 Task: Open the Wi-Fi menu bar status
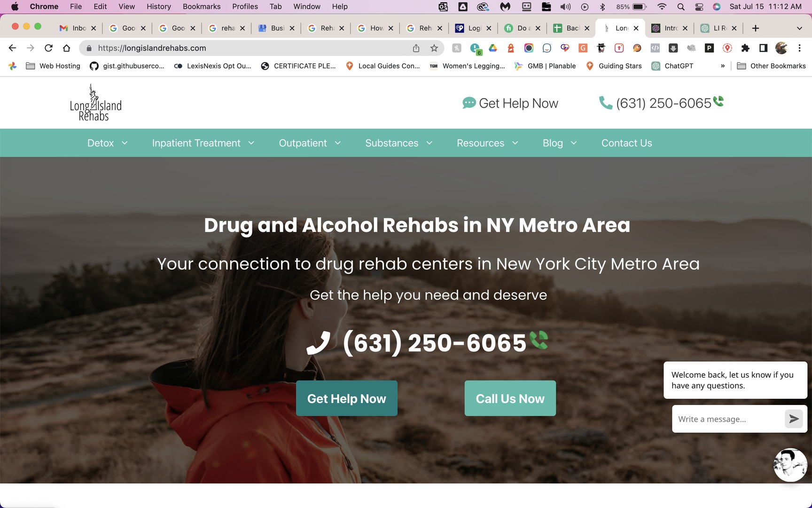point(662,7)
